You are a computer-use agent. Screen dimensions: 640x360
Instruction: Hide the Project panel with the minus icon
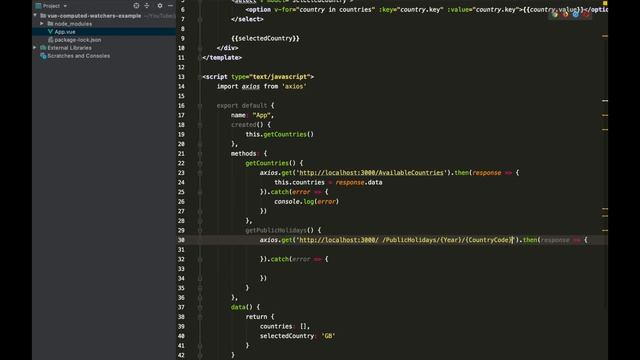click(x=171, y=6)
